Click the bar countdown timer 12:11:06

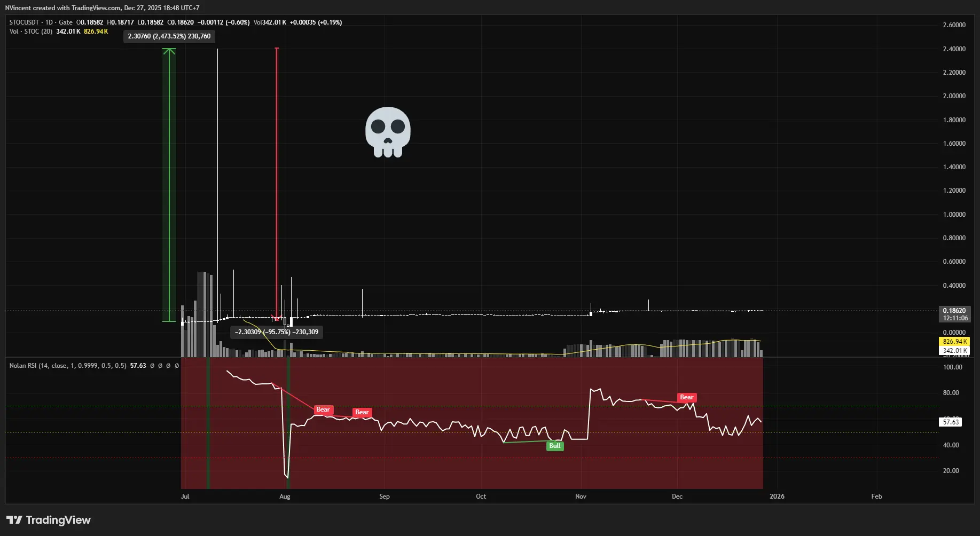click(955, 318)
